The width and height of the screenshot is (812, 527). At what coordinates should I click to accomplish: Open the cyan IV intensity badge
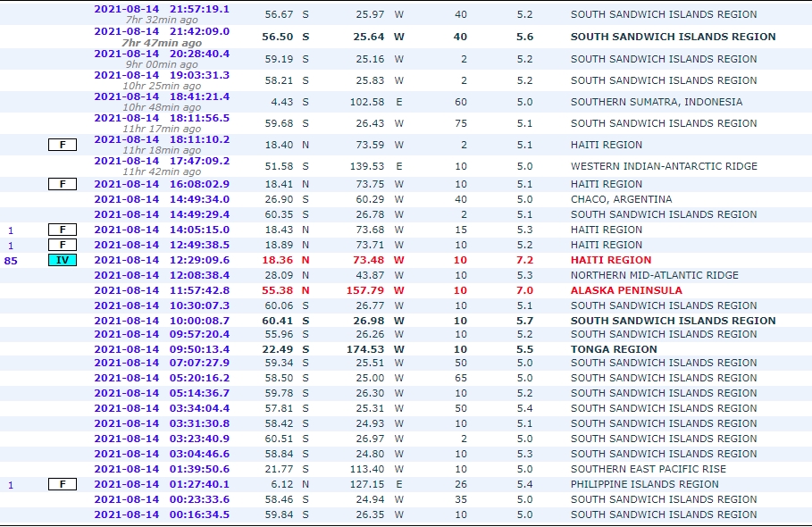63,260
